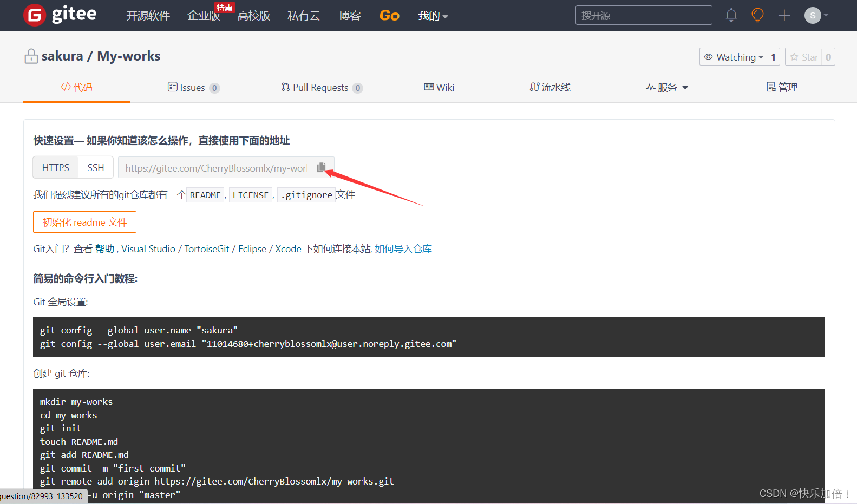The image size is (857, 504).
Task: Click the 'git init' command line
Action: click(x=61, y=428)
